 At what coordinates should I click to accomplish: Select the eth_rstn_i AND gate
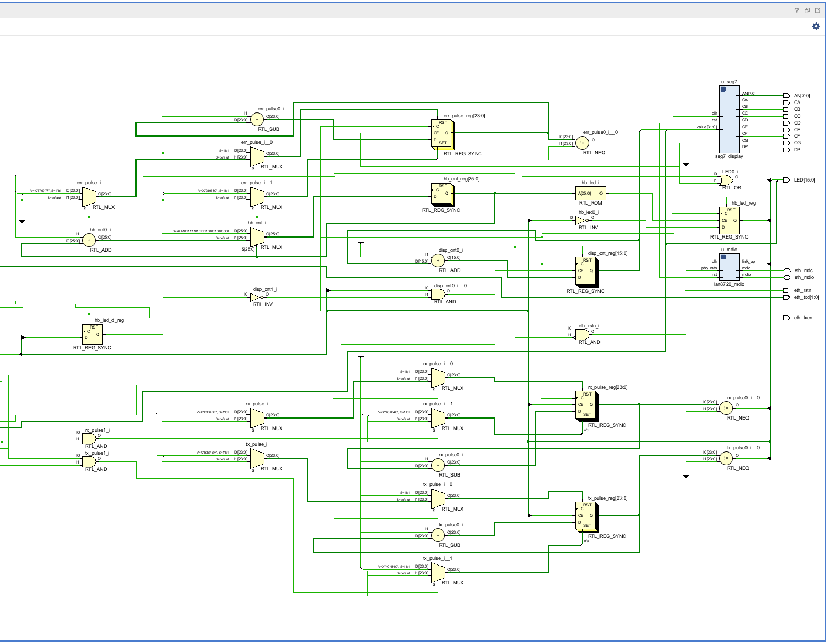pyautogui.click(x=582, y=334)
